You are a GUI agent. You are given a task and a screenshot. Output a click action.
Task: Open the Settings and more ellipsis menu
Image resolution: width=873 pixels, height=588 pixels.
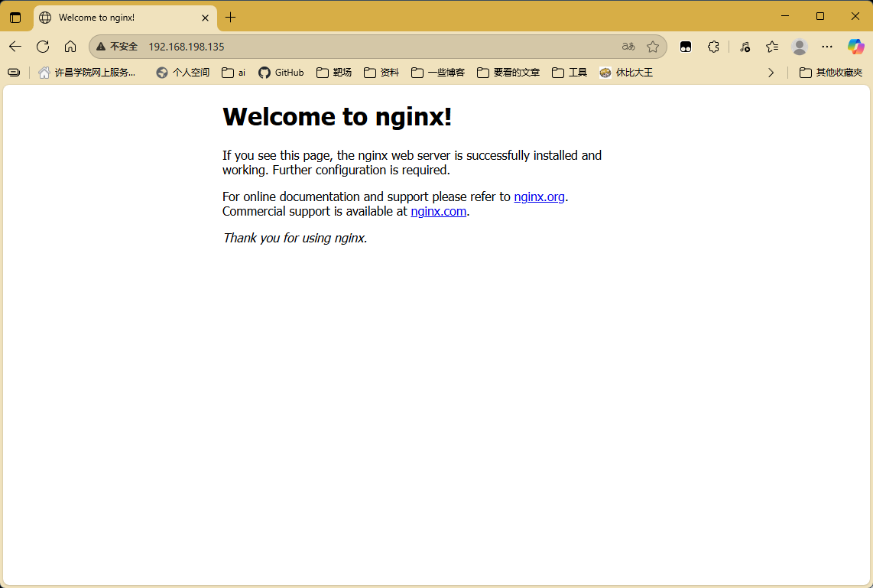[827, 47]
